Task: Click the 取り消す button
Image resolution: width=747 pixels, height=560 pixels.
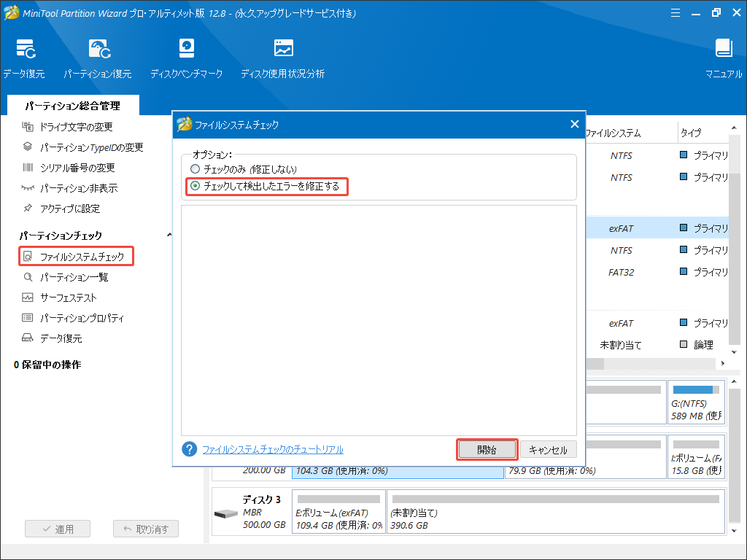Action: click(146, 529)
